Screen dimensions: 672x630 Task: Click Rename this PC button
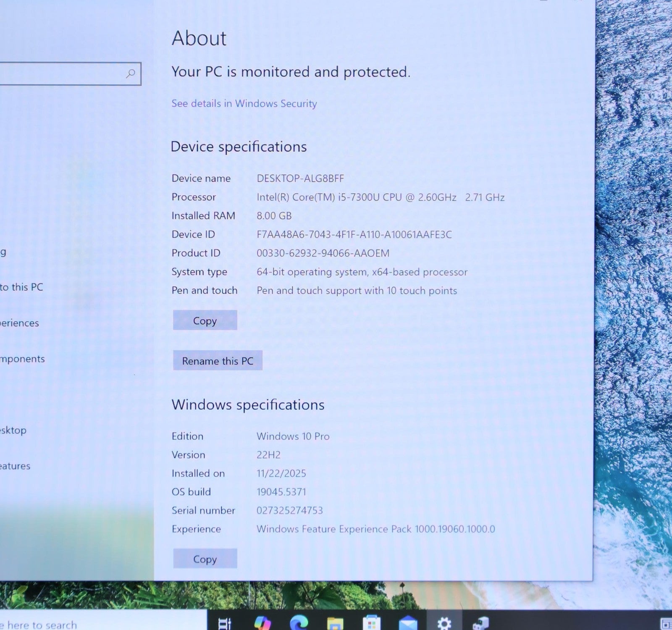217,361
